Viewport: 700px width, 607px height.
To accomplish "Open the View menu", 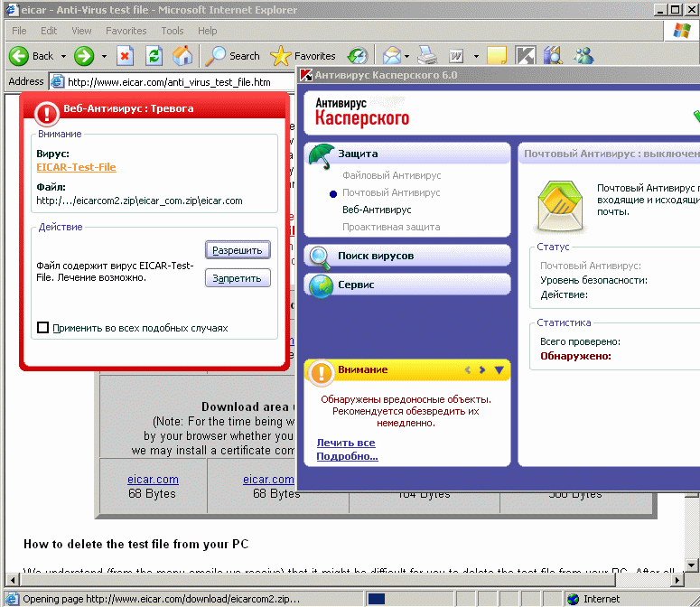I will (81, 31).
